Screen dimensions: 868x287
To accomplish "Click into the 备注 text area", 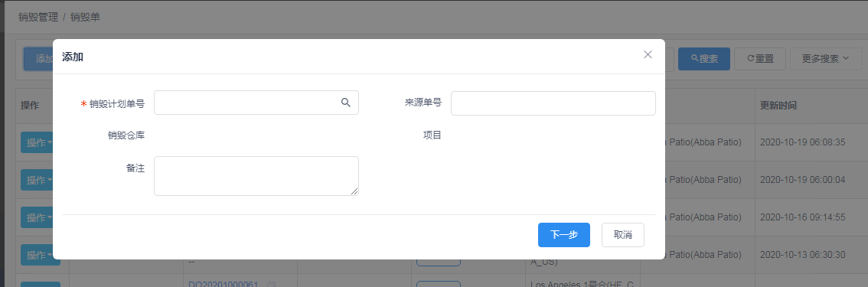I will pyautogui.click(x=256, y=176).
